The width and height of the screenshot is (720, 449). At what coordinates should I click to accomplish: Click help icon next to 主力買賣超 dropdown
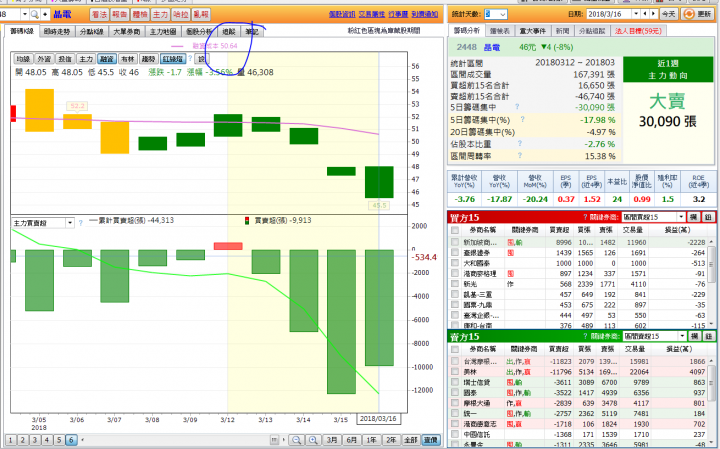[81, 223]
